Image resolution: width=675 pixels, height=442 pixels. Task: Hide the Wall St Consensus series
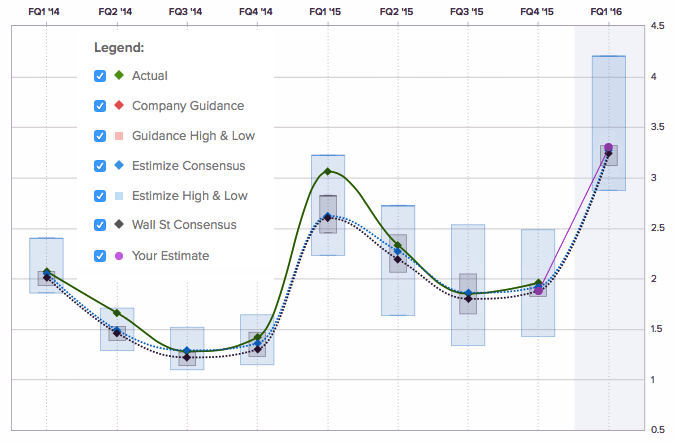100,225
